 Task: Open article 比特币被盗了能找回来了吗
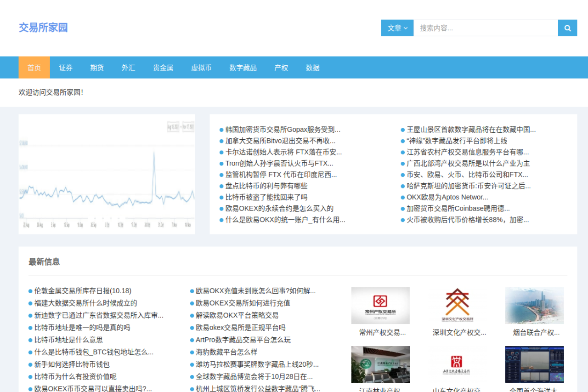(x=266, y=197)
